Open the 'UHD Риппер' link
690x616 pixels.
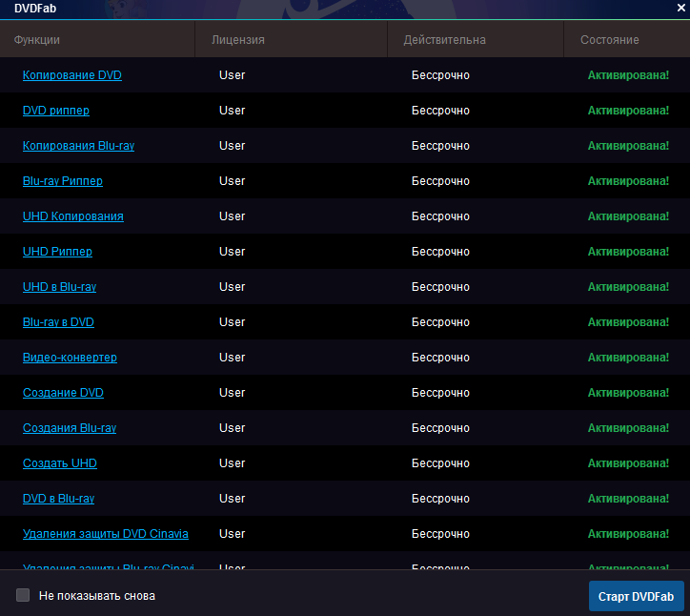click(x=57, y=252)
